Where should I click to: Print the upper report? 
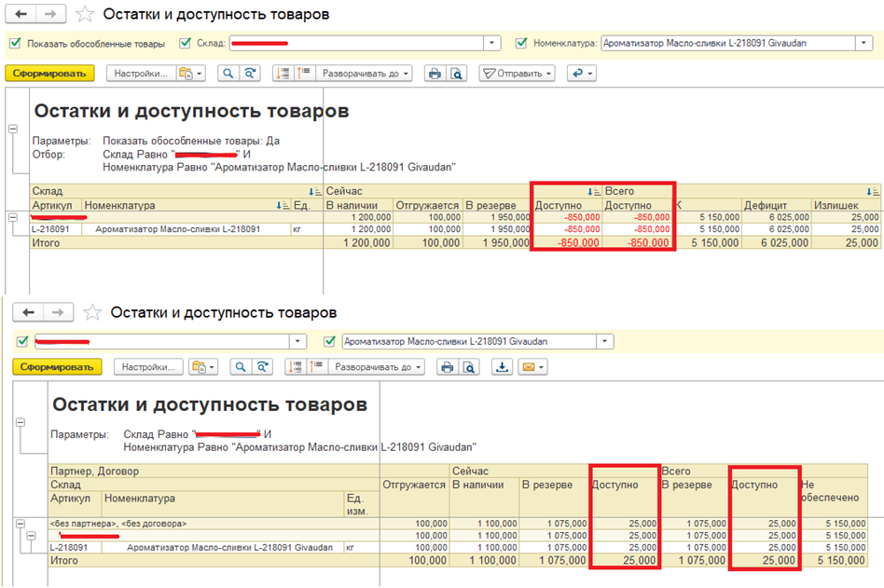click(x=435, y=74)
